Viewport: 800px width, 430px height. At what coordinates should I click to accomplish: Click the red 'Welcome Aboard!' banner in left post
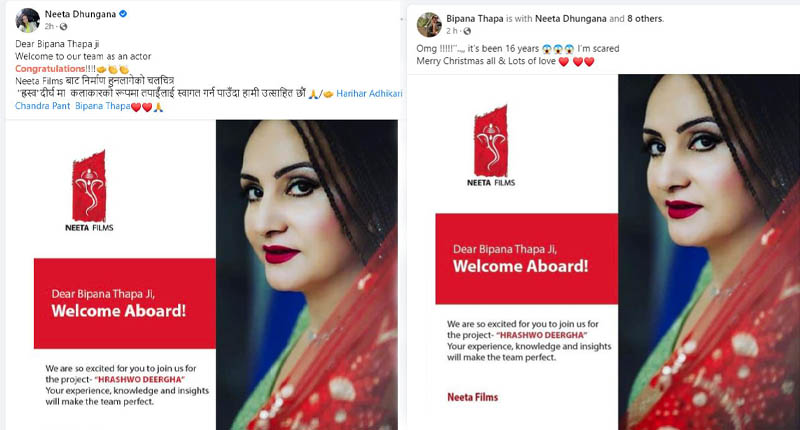point(124,303)
